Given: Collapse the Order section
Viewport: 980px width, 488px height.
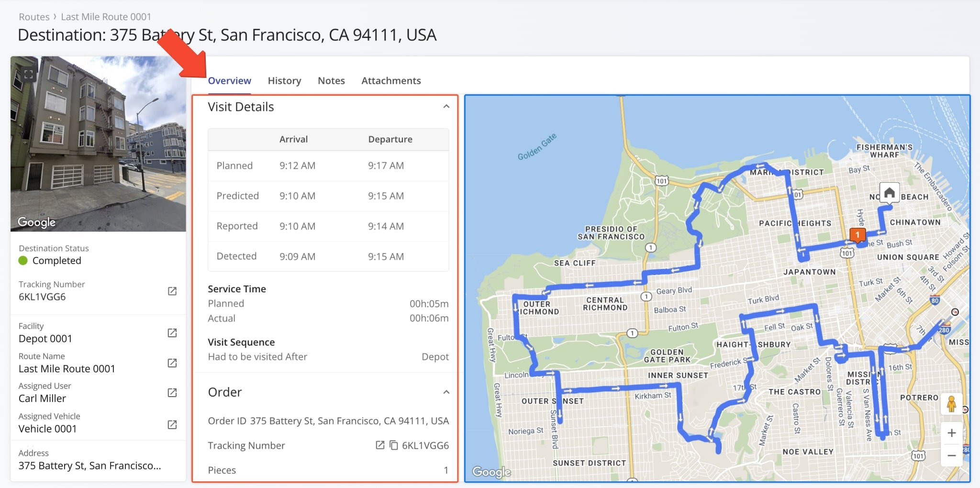Looking at the screenshot, I should point(446,392).
